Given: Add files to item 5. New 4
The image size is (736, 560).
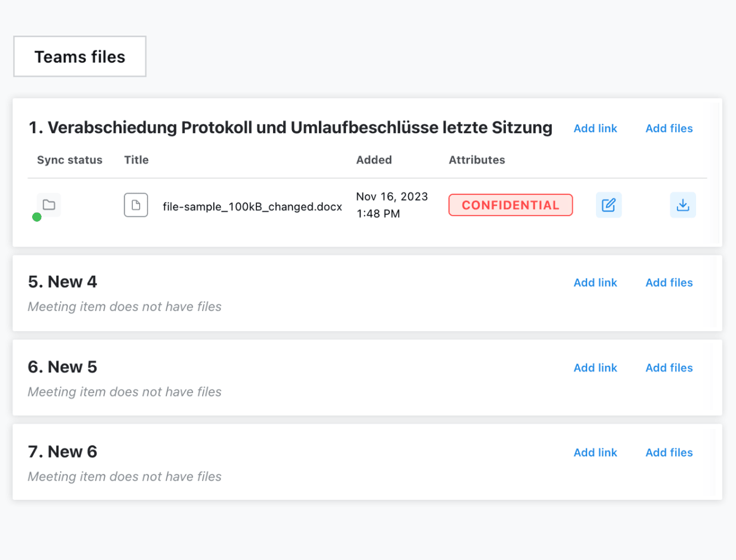Looking at the screenshot, I should coord(669,283).
